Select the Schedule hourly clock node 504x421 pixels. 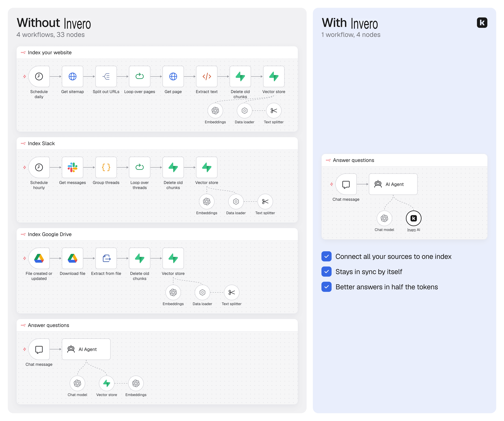coord(39,167)
